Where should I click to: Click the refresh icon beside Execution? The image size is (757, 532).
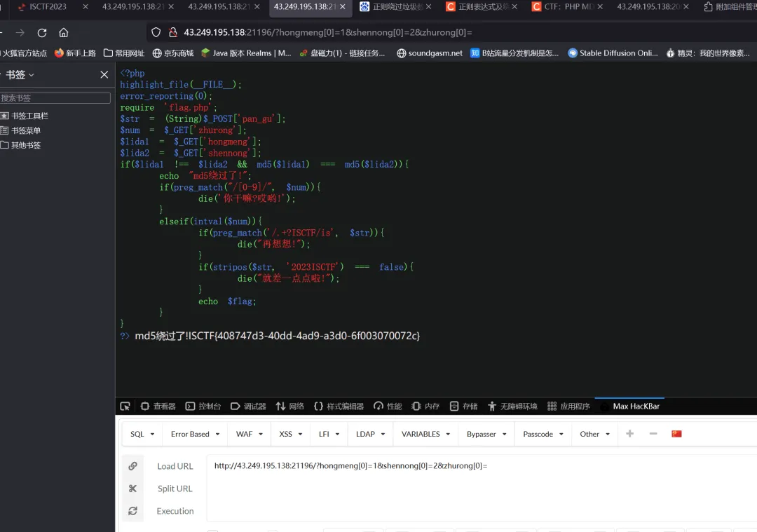132,511
